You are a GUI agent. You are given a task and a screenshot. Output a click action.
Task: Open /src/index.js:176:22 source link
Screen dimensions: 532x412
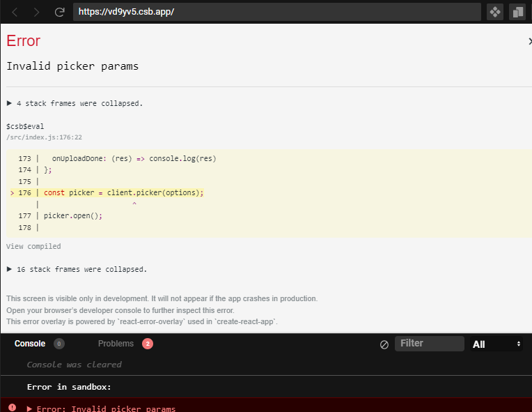[x=44, y=137]
